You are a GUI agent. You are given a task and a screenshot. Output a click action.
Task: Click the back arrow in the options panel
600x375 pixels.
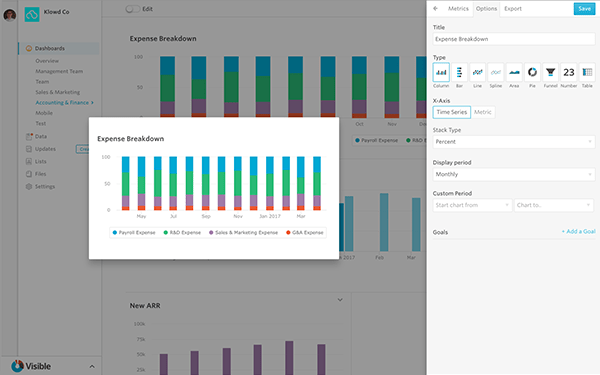435,8
